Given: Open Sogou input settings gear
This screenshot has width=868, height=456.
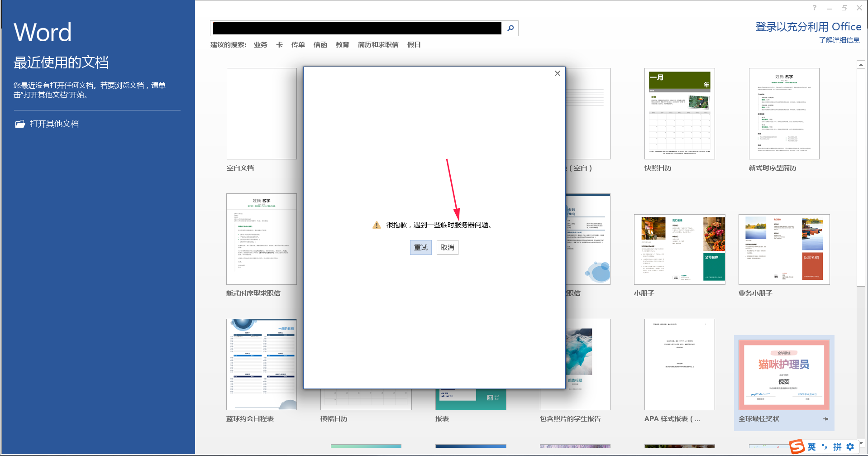Looking at the screenshot, I should click(x=850, y=447).
